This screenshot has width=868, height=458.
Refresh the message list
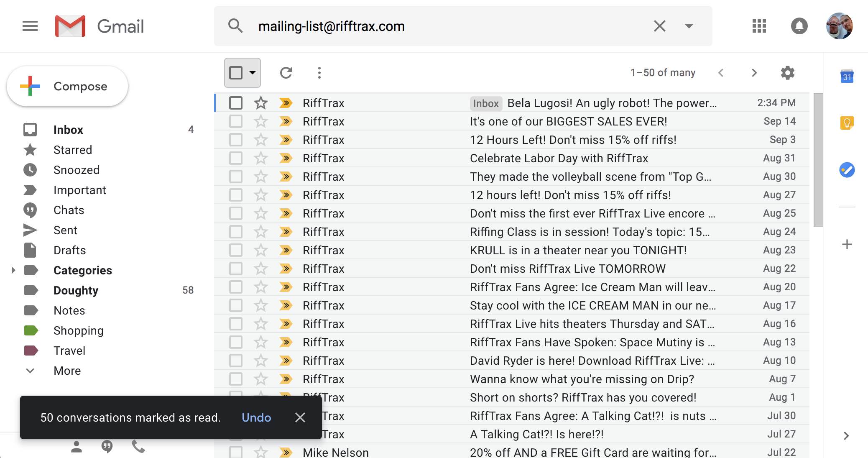point(286,73)
